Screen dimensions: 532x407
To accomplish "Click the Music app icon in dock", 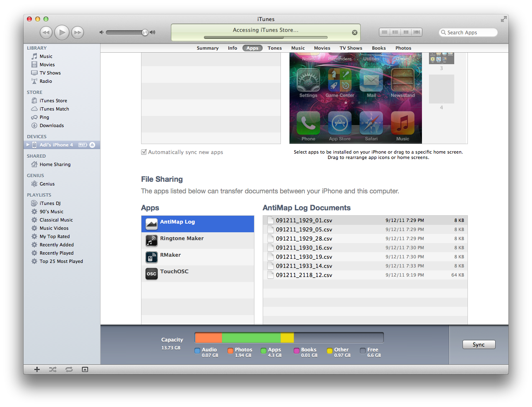I will [403, 123].
